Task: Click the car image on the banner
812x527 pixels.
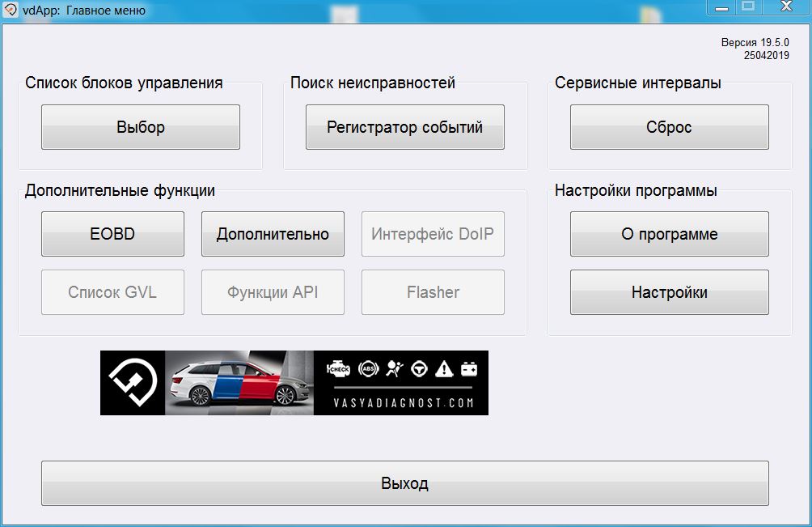Action: pyautogui.click(x=239, y=382)
